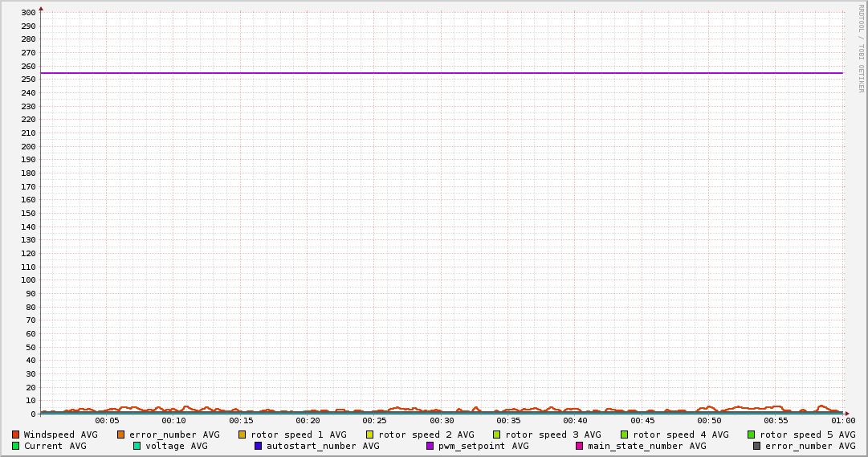Image resolution: width=868 pixels, height=457 pixels.
Task: Click the 10 value on y-axis
Action: (x=31, y=401)
